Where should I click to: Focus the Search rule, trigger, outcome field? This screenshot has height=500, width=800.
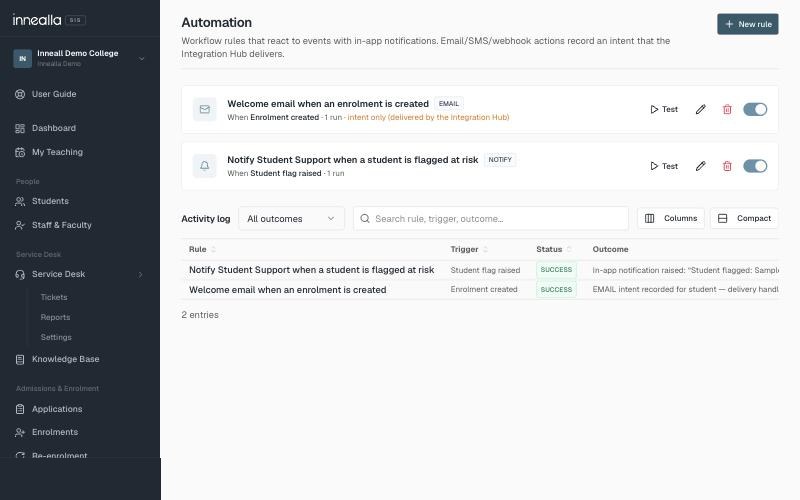click(x=491, y=218)
